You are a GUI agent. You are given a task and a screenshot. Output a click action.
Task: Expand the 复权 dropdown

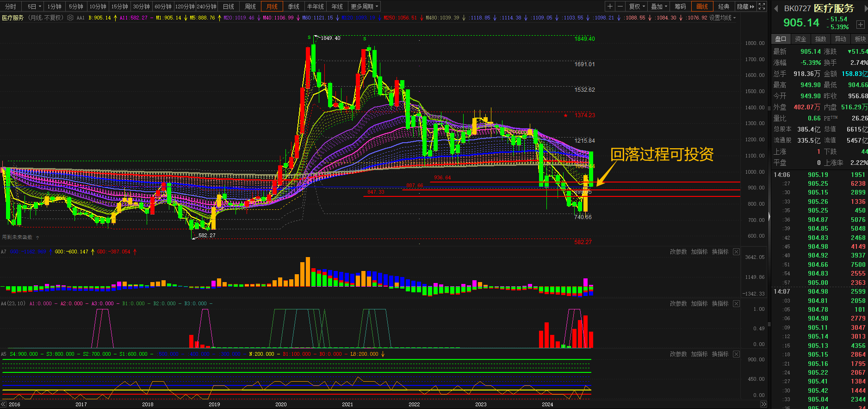(637, 6)
